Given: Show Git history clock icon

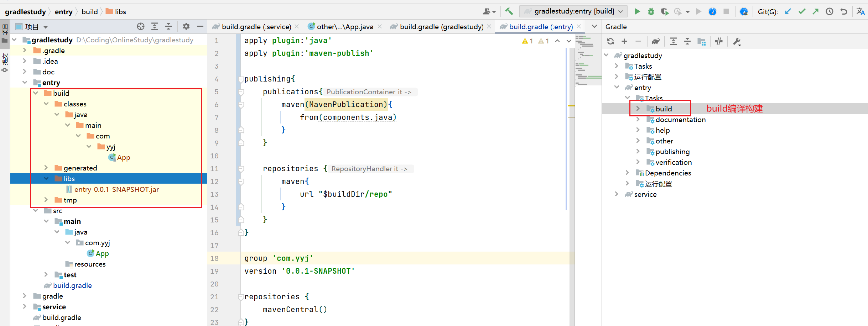Looking at the screenshot, I should tap(830, 11).
